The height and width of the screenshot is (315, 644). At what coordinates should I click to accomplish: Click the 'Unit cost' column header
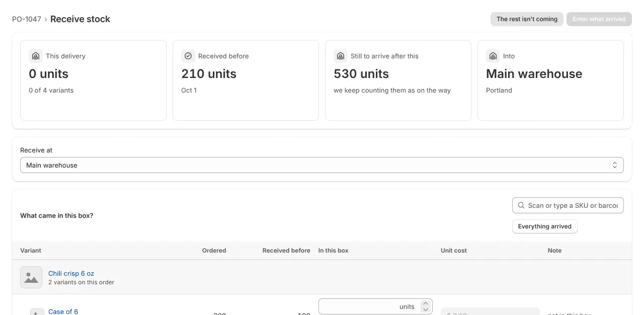[x=453, y=250]
